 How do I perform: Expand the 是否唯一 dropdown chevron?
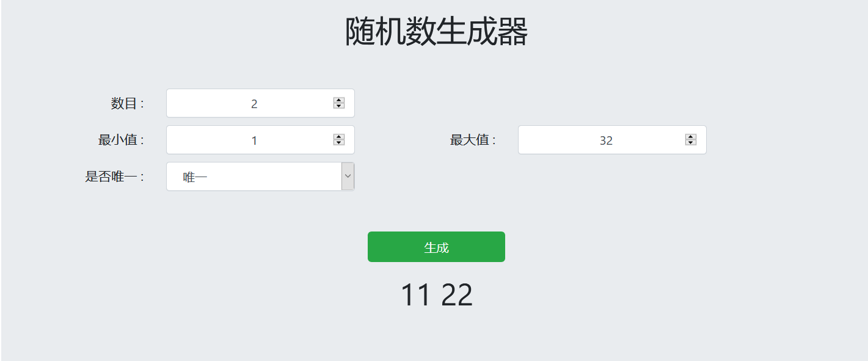348,177
